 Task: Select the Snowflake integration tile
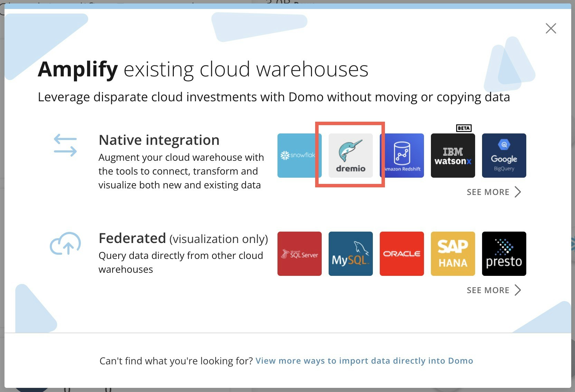pyautogui.click(x=299, y=156)
